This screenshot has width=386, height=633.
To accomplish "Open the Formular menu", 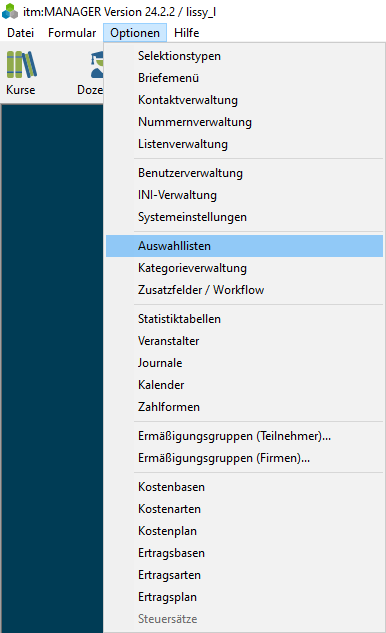I will 72,33.
